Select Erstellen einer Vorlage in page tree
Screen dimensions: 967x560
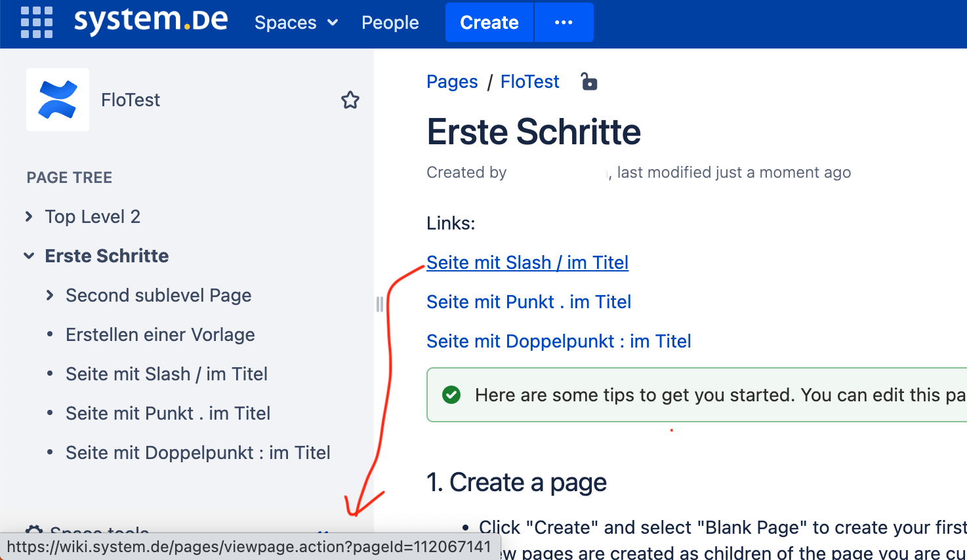(160, 334)
